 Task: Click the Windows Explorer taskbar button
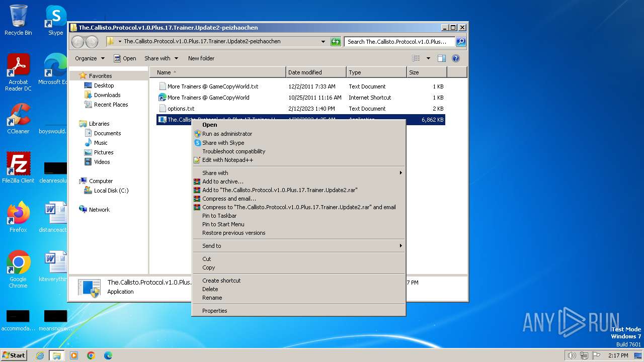click(x=56, y=355)
